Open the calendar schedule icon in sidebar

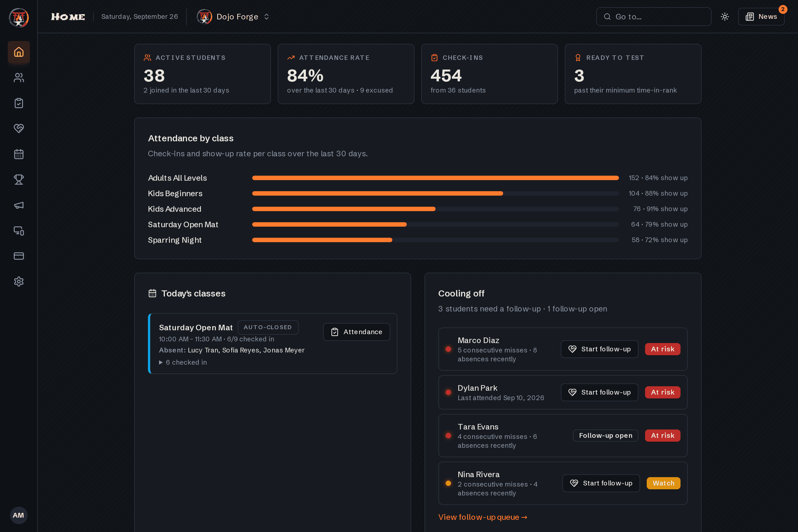point(19,154)
